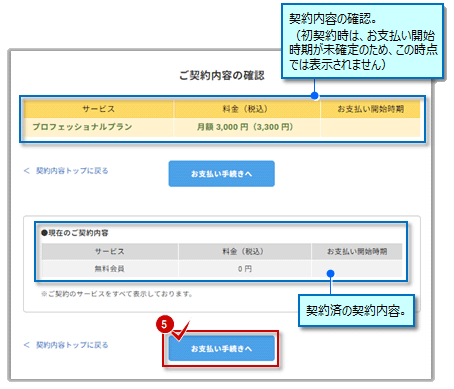Image resolution: width=454 pixels, height=389 pixels.
Task: Click the 契約済の契約内容 callout box
Action: 356,311
